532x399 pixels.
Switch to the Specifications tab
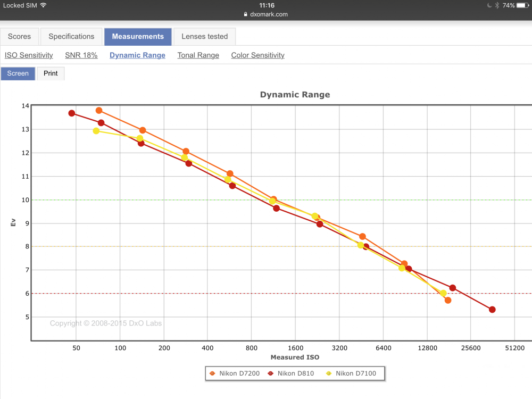pos(71,36)
